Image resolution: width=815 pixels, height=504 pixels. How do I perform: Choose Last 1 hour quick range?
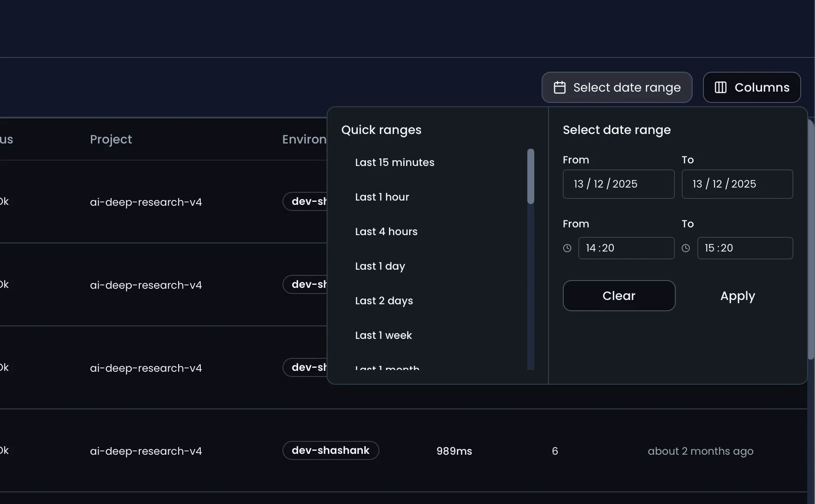click(382, 197)
